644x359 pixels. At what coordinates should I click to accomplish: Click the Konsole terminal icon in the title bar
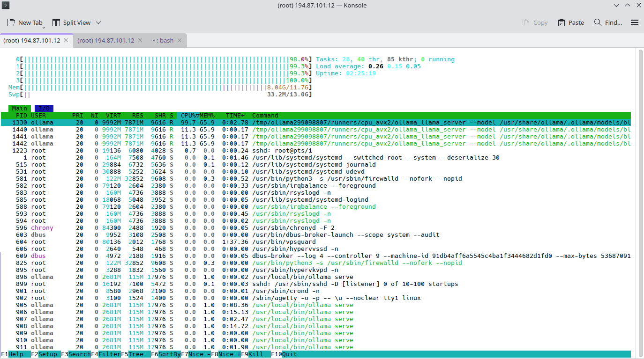pos(6,5)
